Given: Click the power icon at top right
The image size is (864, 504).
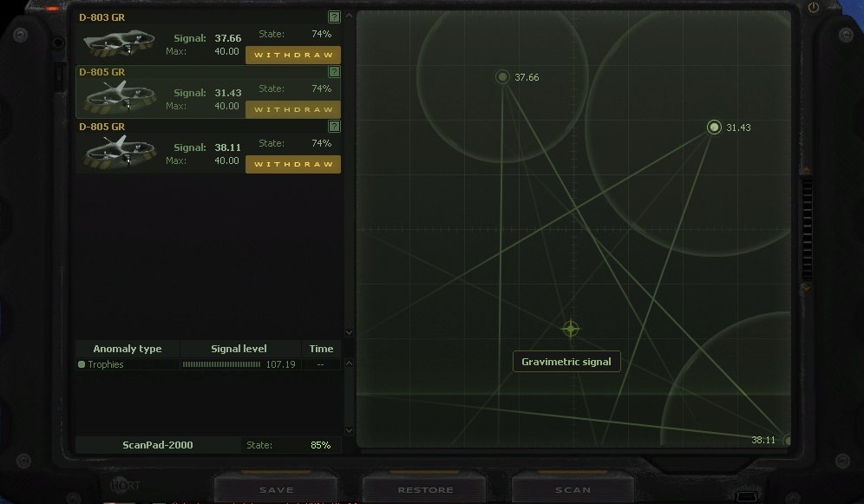Looking at the screenshot, I should pyautogui.click(x=814, y=7).
